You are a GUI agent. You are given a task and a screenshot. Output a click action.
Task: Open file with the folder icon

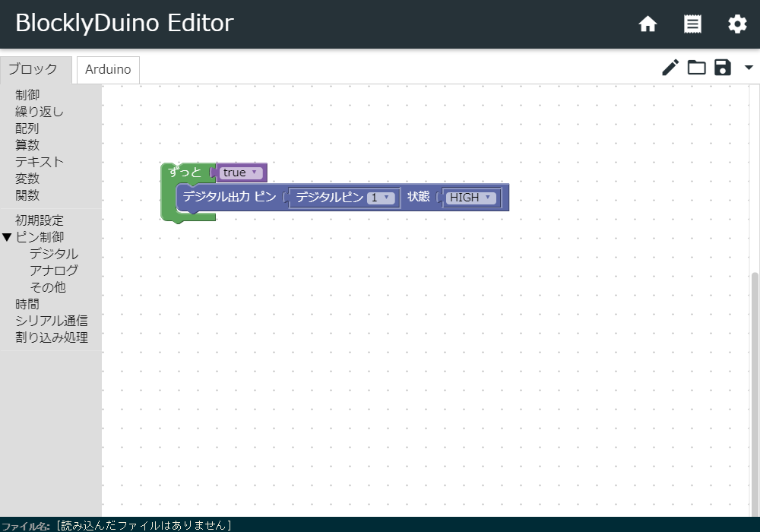(x=696, y=68)
